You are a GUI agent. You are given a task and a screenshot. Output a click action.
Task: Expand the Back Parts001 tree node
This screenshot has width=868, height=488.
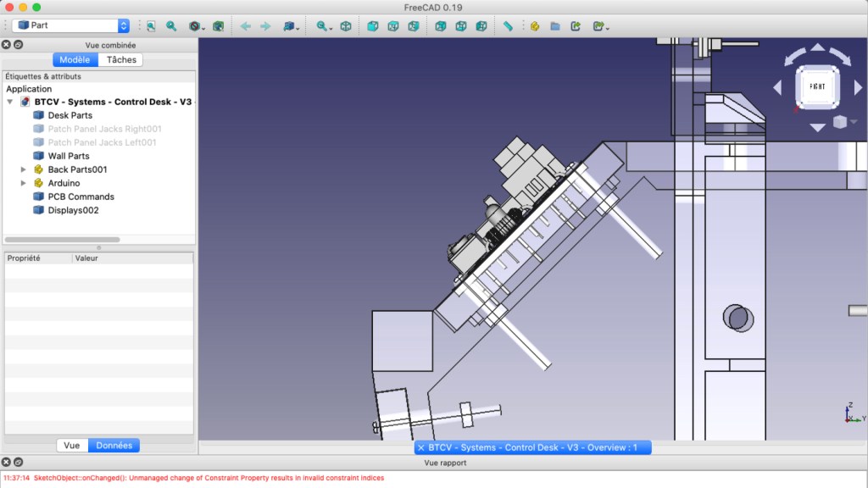point(24,169)
